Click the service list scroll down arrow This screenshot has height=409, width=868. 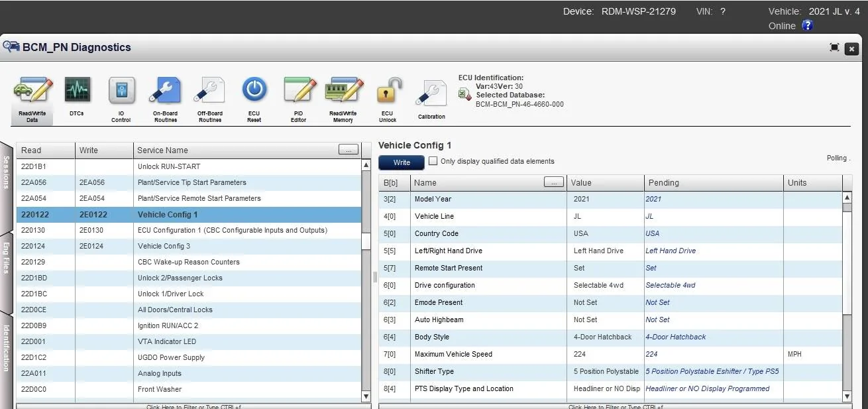coord(366,396)
